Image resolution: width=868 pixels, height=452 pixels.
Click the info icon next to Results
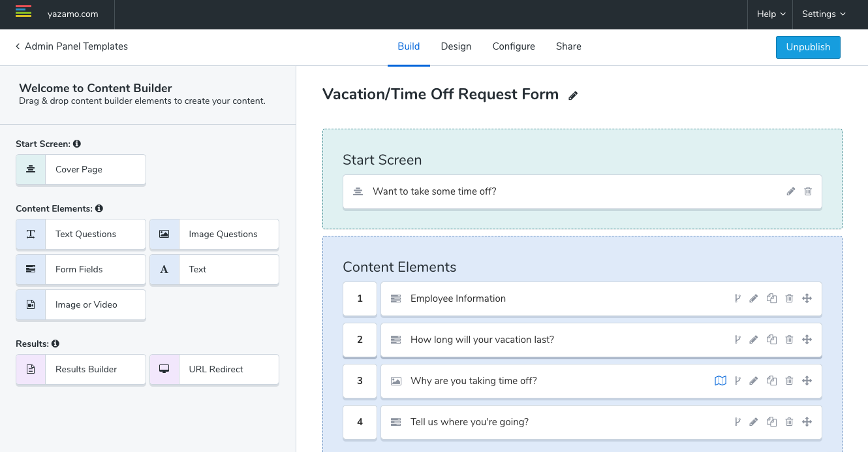pyautogui.click(x=55, y=344)
